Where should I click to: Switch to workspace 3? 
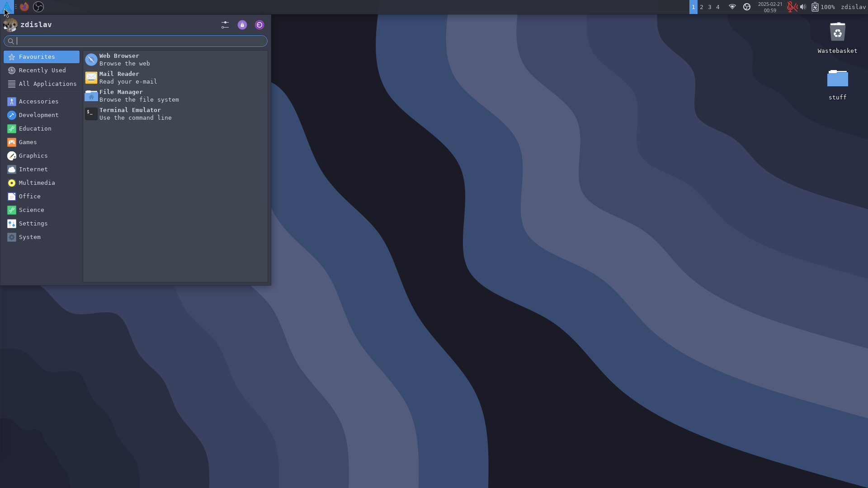pyautogui.click(x=710, y=7)
